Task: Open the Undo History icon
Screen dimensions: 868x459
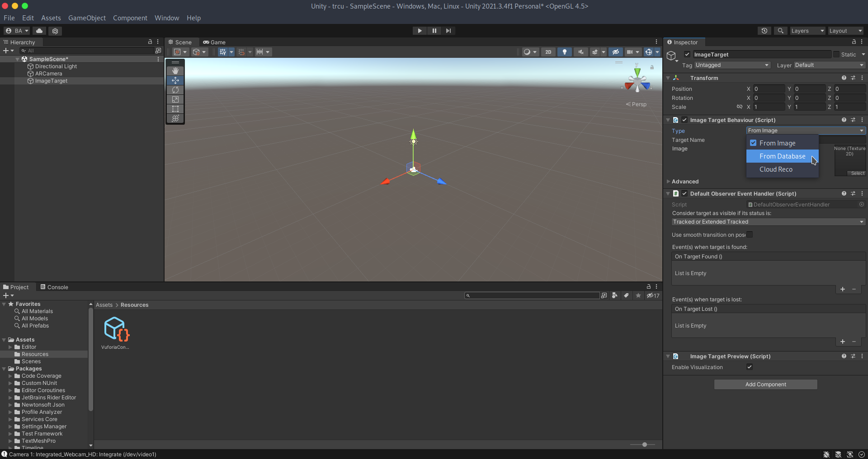Action: (764, 31)
